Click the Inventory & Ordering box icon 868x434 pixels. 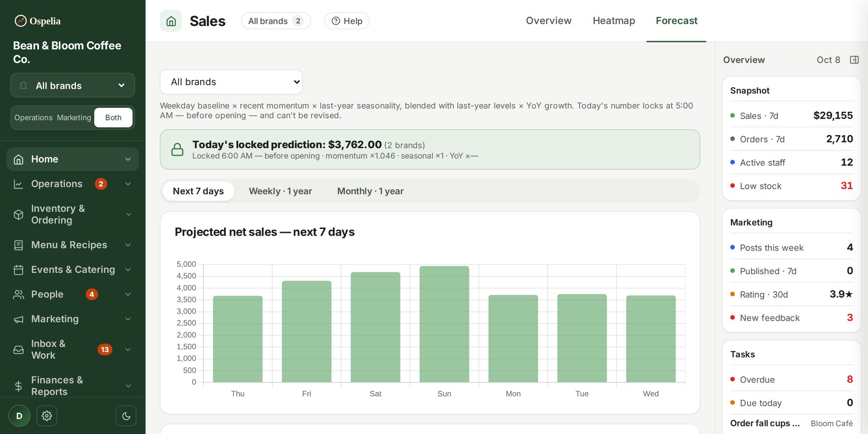point(19,214)
